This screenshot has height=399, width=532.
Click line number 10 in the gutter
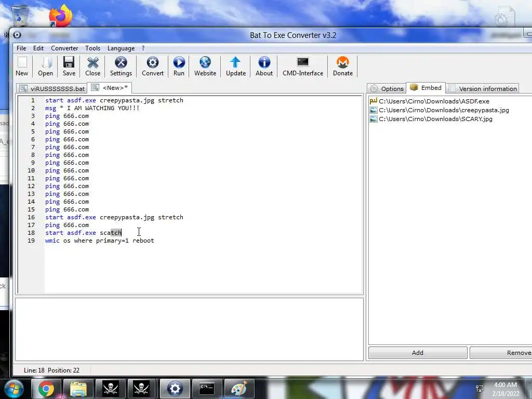tap(31, 170)
